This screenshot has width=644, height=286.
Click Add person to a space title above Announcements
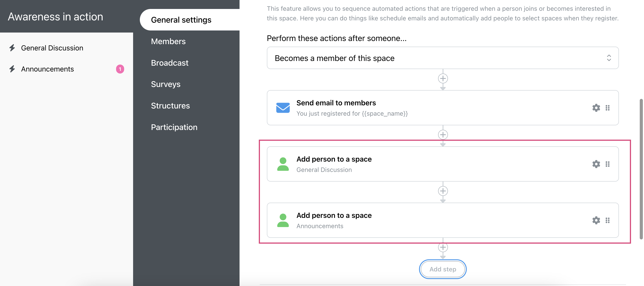coord(334,215)
